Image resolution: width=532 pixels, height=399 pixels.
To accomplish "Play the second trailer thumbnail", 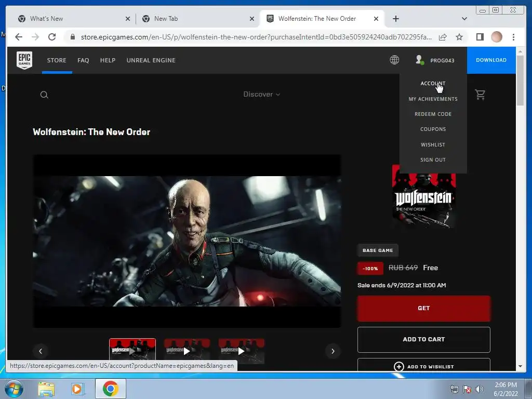I will tap(187, 351).
